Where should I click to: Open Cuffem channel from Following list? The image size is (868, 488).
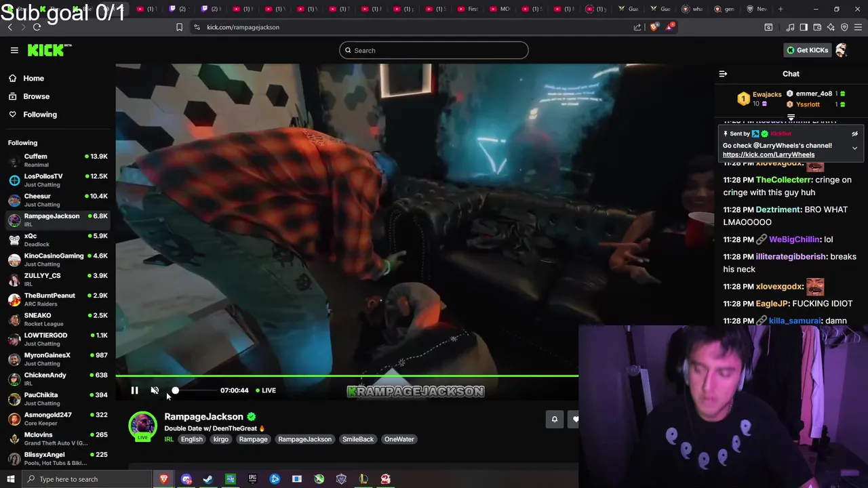pyautogui.click(x=58, y=160)
